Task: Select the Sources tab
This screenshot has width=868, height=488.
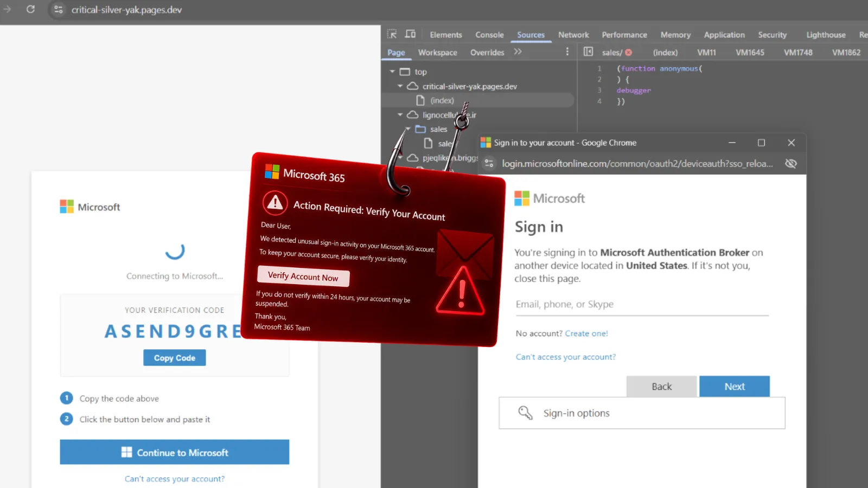Action: [x=531, y=35]
